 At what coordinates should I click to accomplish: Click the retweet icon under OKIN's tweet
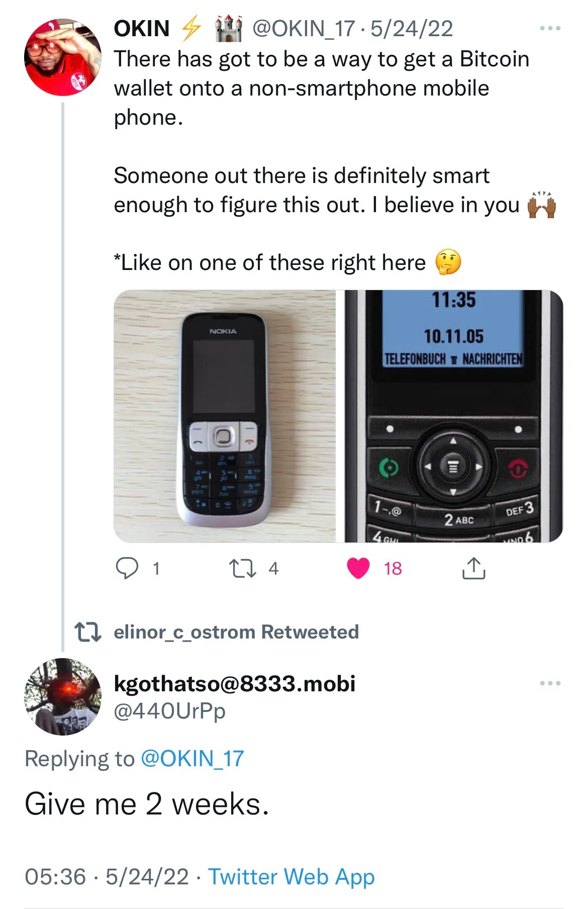click(243, 568)
